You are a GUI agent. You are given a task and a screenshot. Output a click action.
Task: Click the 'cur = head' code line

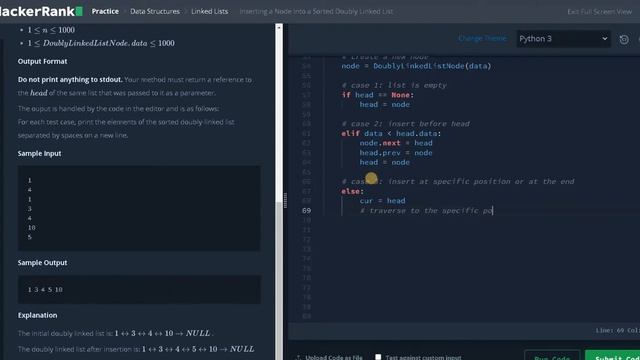(382, 201)
